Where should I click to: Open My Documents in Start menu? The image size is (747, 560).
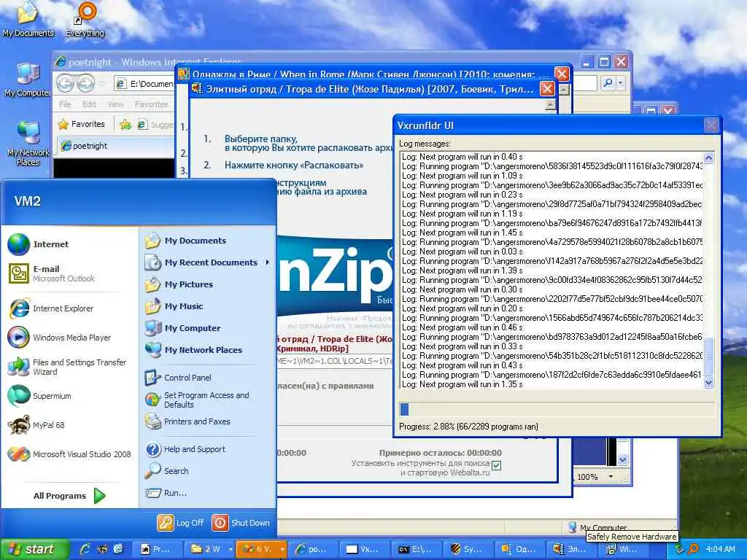[185, 241]
